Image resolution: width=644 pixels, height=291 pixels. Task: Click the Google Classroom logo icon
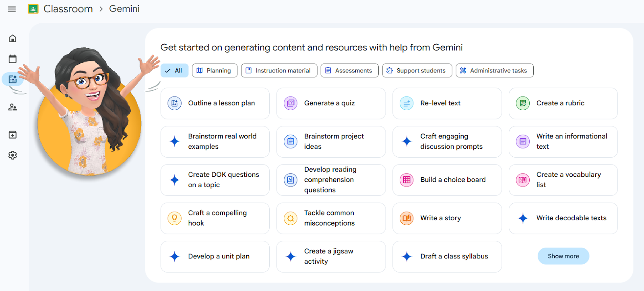click(33, 9)
